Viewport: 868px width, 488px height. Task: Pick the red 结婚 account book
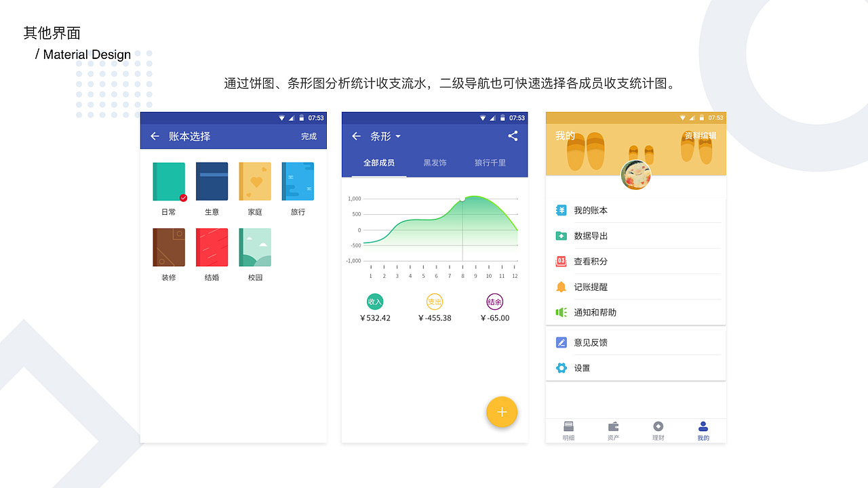coord(212,247)
